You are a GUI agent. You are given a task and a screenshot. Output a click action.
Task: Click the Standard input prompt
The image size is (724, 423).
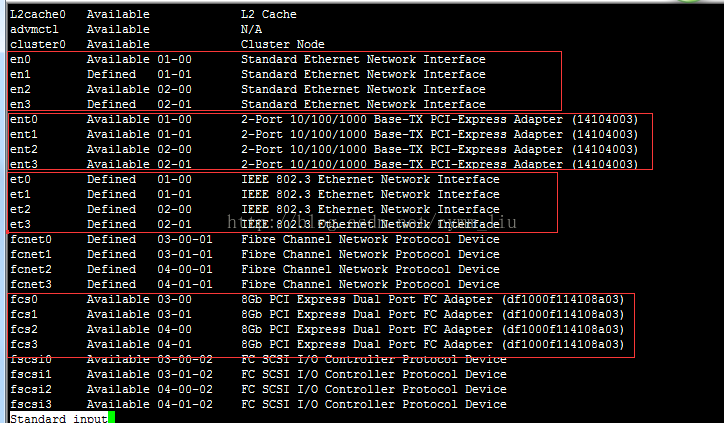[x=59, y=418]
